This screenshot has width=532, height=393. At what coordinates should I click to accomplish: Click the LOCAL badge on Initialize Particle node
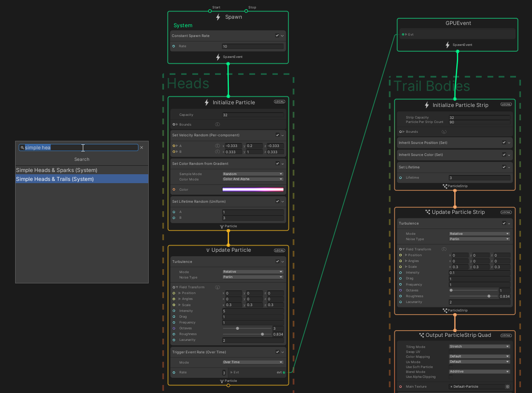coord(279,102)
